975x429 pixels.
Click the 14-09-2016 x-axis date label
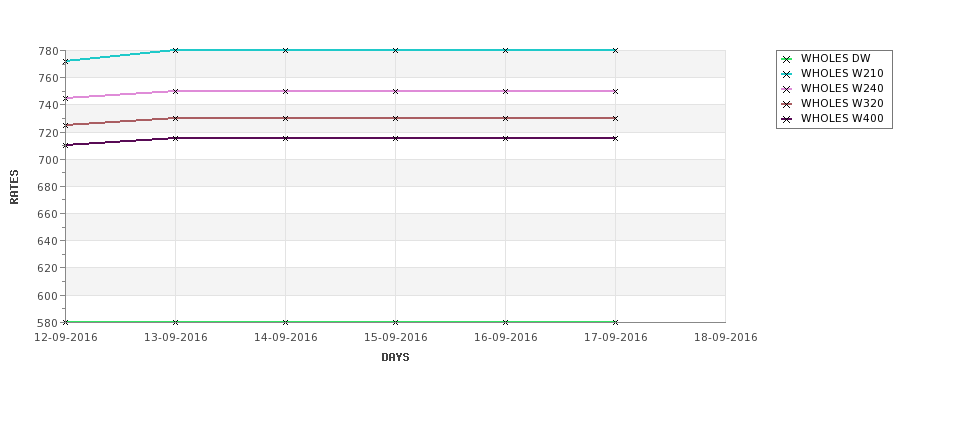pos(285,338)
